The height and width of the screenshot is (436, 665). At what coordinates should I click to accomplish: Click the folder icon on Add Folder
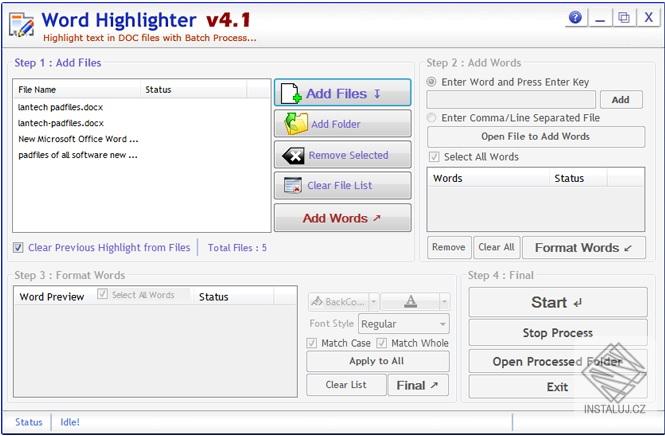[x=296, y=124]
